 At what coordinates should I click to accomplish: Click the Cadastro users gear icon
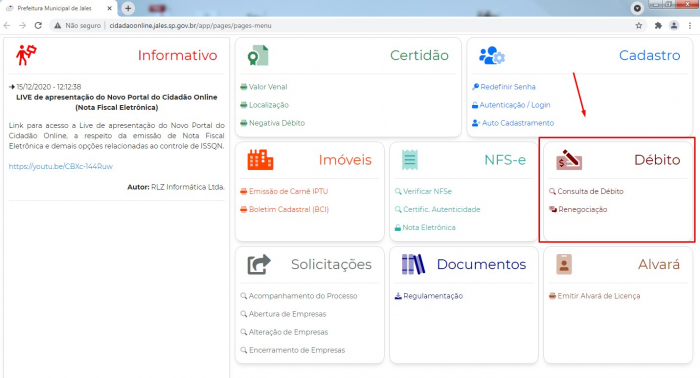click(492, 55)
